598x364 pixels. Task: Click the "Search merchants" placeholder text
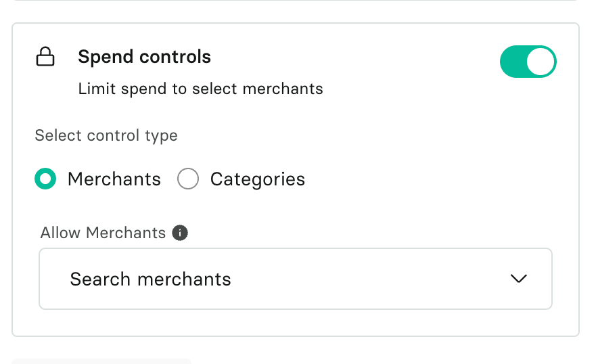coord(151,279)
